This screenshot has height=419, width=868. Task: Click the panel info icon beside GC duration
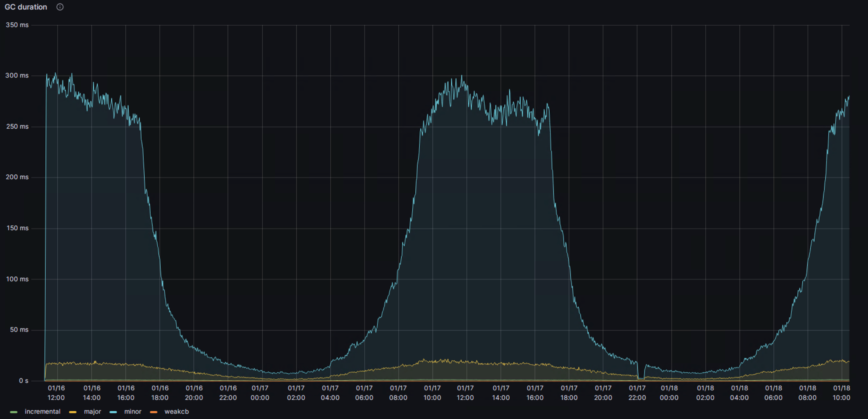click(x=60, y=7)
